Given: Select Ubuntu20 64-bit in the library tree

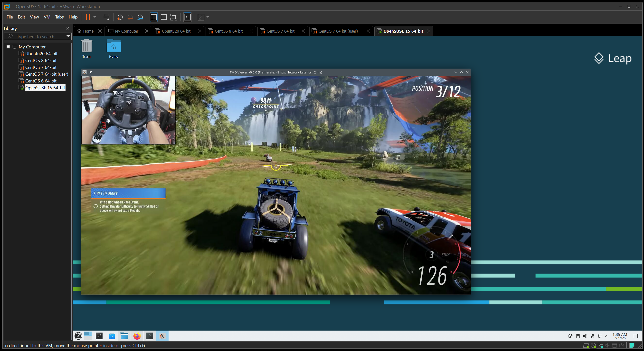Looking at the screenshot, I should (x=41, y=54).
